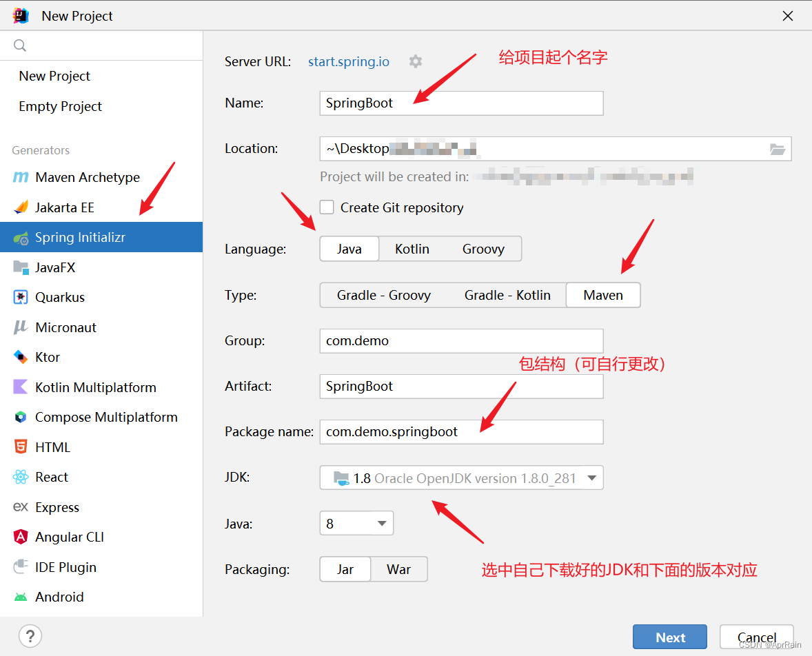Click the browse folder icon in Location
The width and height of the screenshot is (812, 656).
[778, 150]
